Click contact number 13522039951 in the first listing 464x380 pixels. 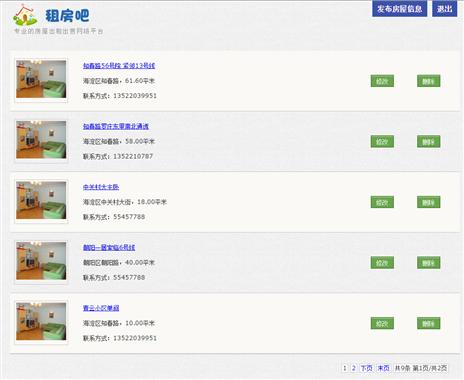[135, 96]
